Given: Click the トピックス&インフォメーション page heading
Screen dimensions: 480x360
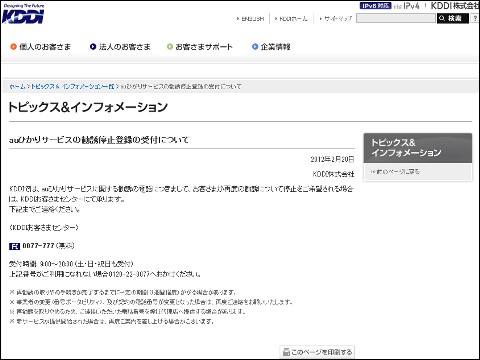Looking at the screenshot, I should 88,107.
